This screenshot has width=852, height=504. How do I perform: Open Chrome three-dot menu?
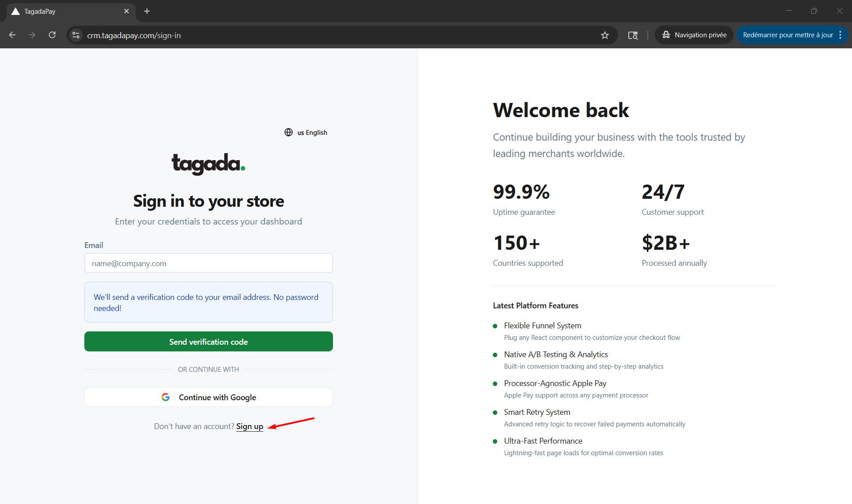(840, 35)
